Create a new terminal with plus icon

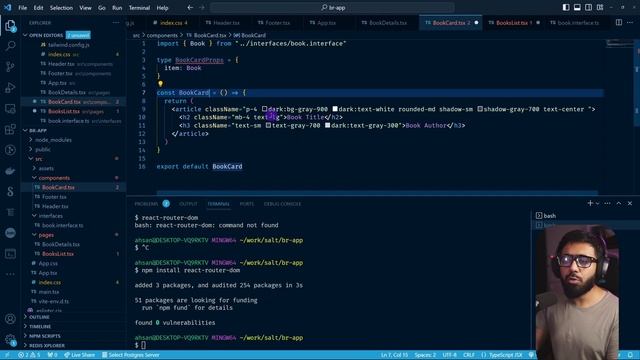click(x=590, y=203)
